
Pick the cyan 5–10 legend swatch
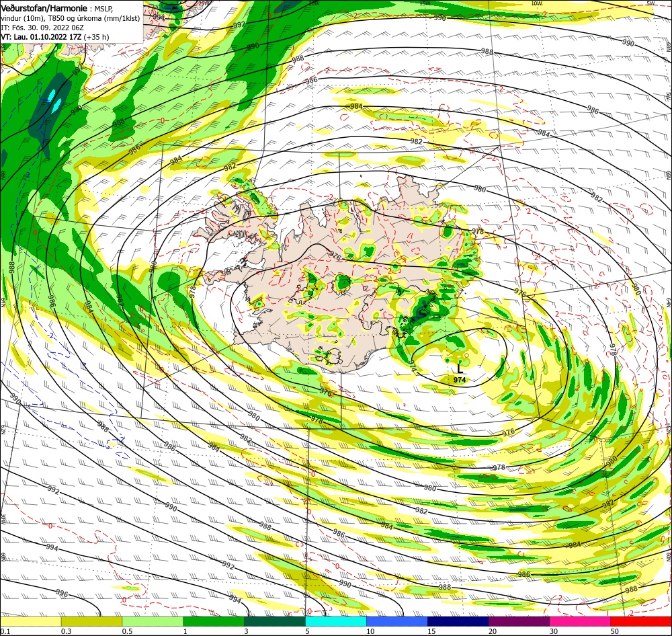point(335,621)
